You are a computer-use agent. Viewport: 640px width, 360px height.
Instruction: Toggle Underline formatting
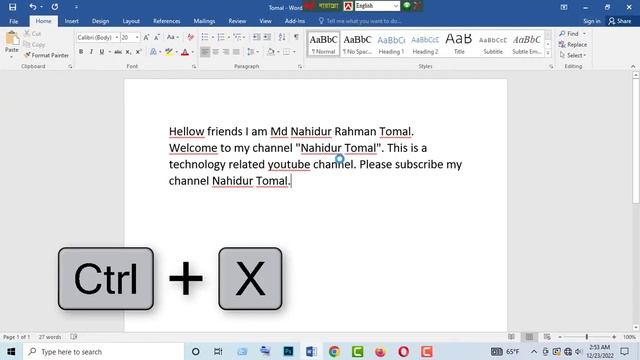tap(102, 52)
